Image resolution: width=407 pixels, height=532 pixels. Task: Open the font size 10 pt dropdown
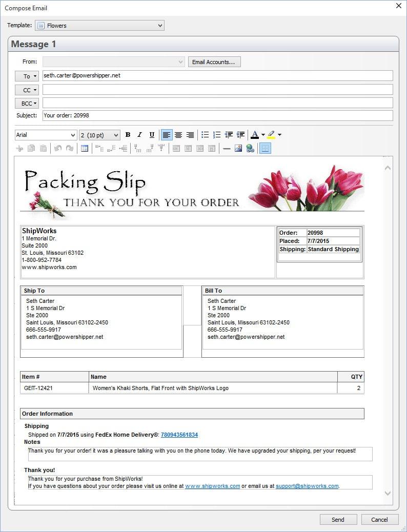99,135
